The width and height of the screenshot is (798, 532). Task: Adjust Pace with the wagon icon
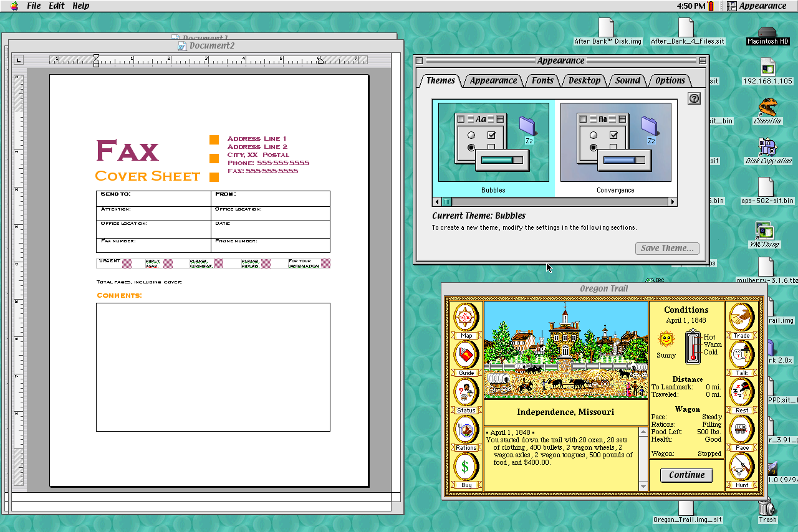[741, 430]
